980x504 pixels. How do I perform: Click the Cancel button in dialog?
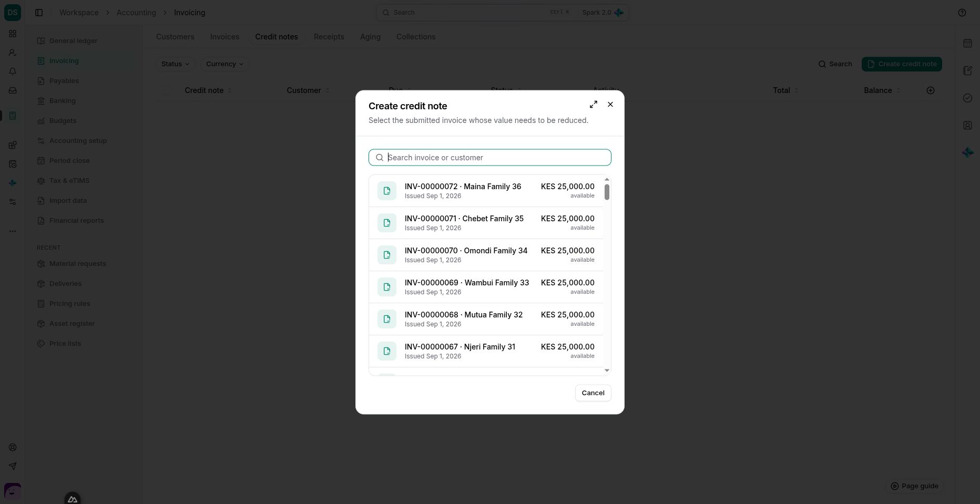click(x=593, y=393)
